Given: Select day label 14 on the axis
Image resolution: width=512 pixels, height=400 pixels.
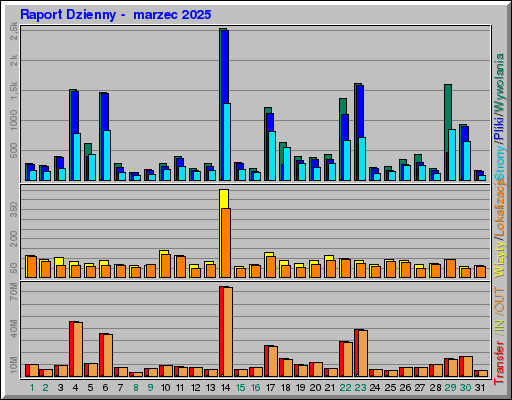Looking at the screenshot, I should click(226, 388).
